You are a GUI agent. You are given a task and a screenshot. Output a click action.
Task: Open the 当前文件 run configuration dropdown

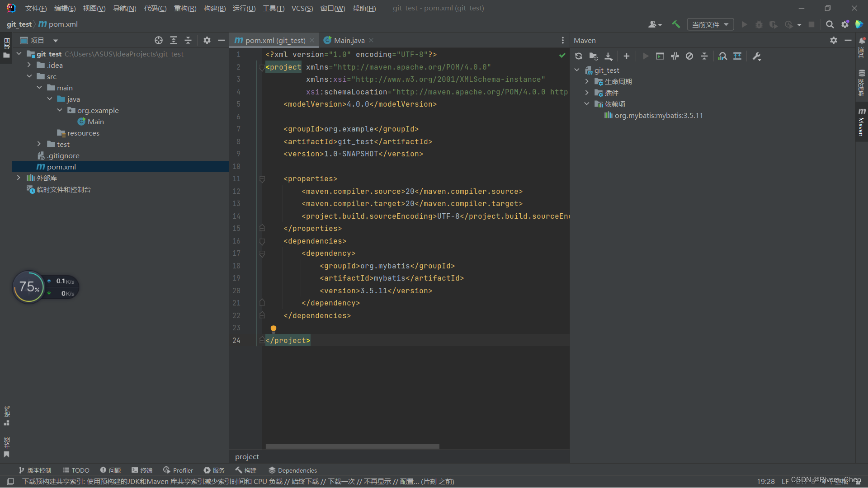click(x=710, y=24)
